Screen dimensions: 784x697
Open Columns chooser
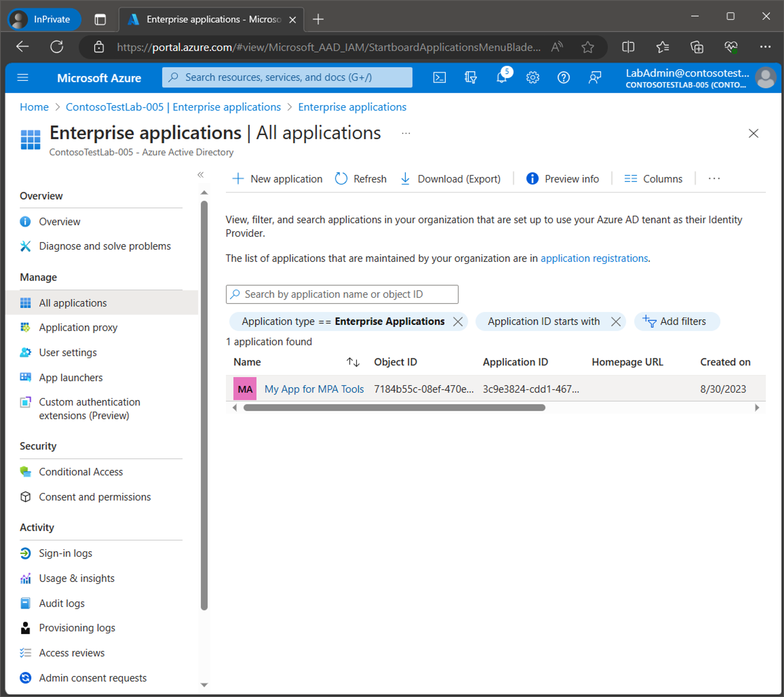pos(653,179)
